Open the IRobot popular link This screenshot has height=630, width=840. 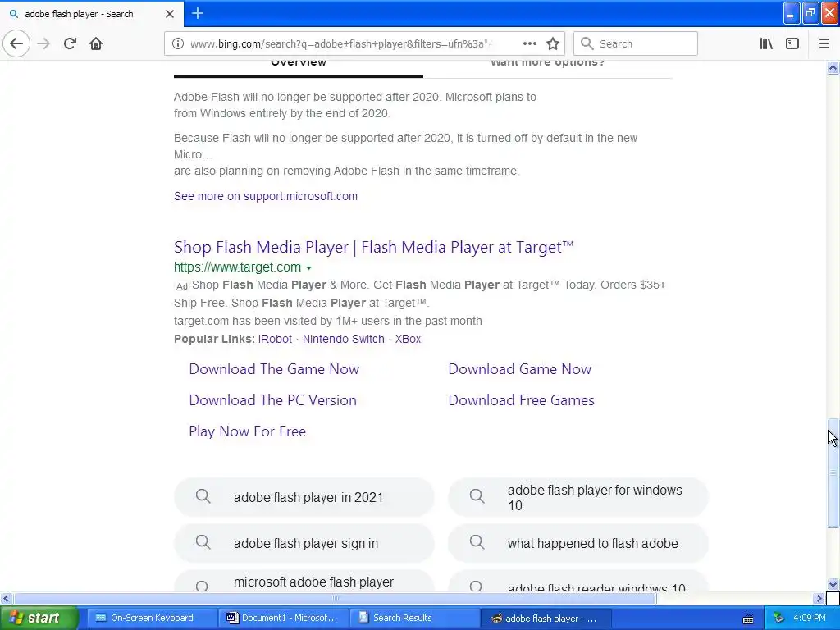[275, 339]
